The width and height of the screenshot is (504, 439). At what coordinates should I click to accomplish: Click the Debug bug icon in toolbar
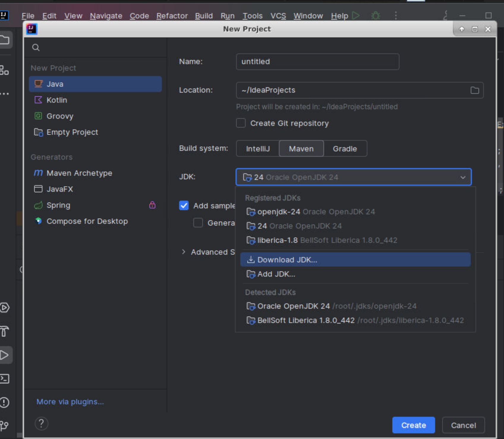click(x=376, y=15)
